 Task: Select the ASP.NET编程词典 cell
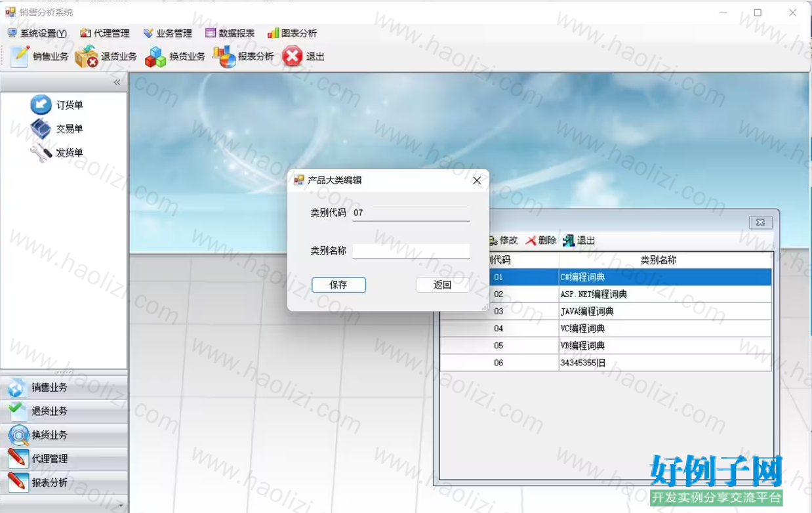[665, 294]
